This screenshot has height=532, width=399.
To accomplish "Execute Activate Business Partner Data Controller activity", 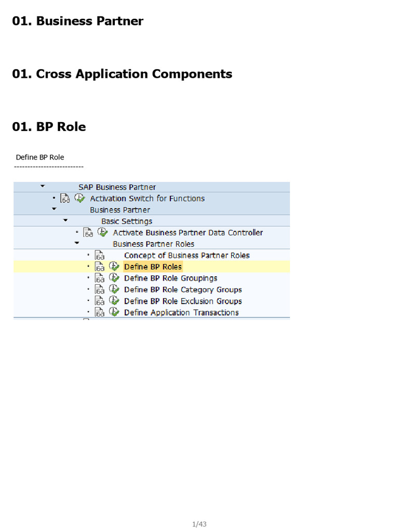I will click(x=102, y=232).
